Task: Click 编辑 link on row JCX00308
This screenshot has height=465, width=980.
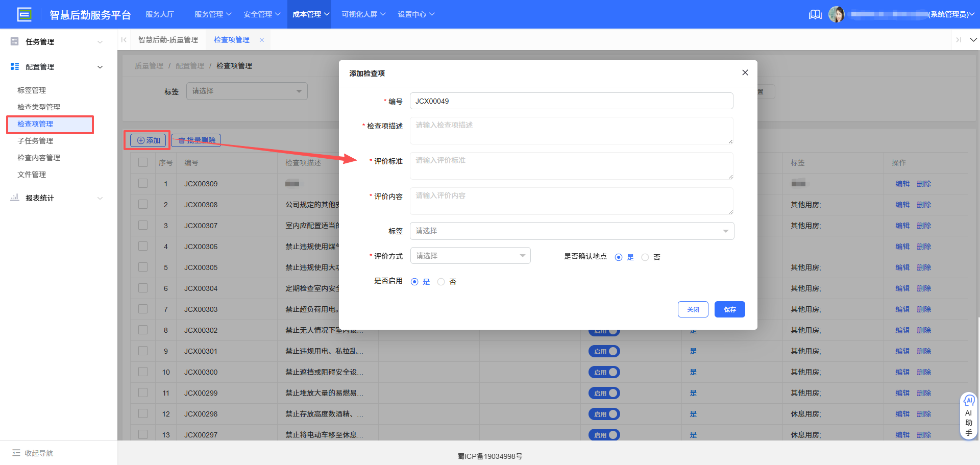Action: 901,204
